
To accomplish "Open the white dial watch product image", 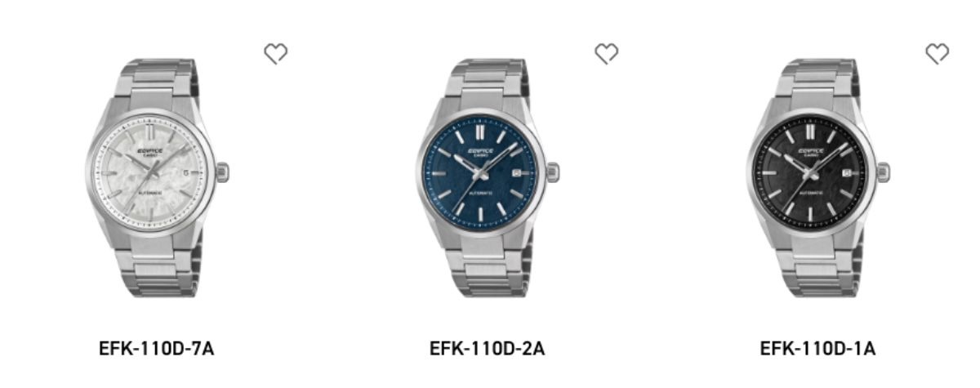I will tap(157, 177).
